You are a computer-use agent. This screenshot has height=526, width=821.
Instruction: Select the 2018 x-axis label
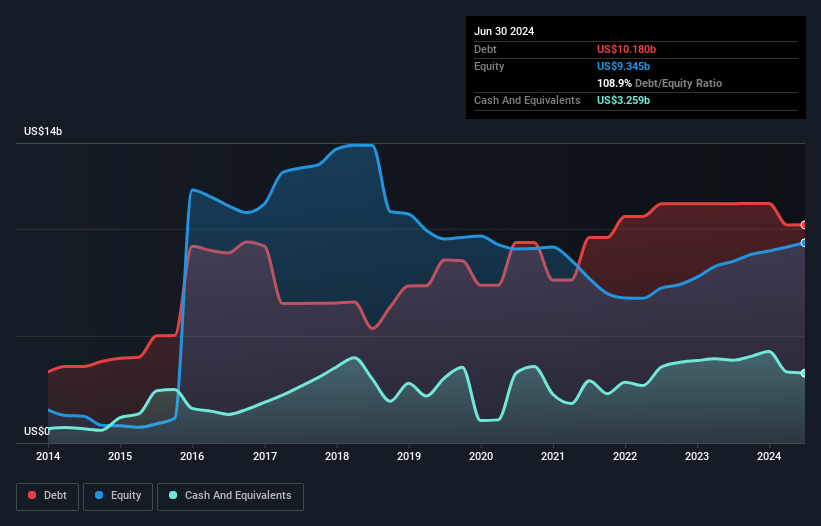(x=337, y=456)
